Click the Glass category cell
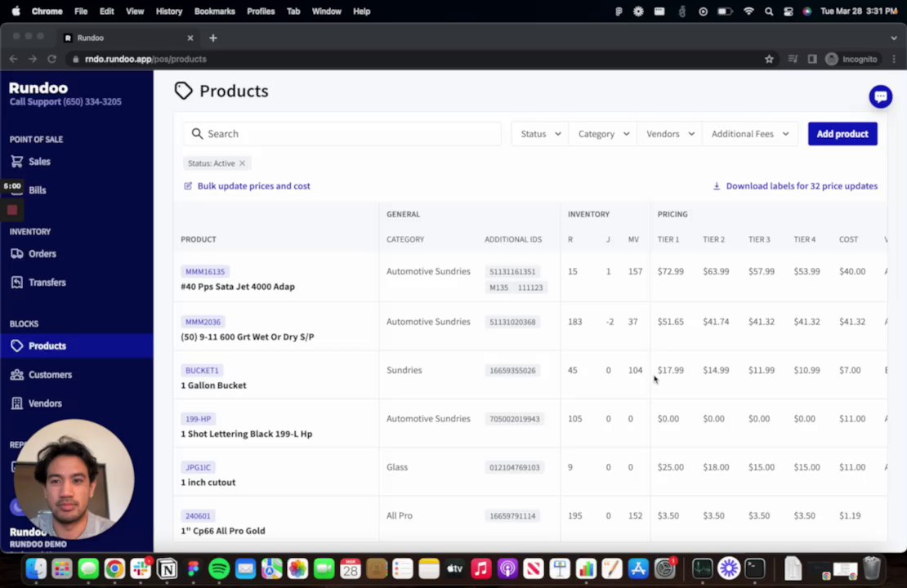This screenshot has width=907, height=588. point(397,466)
